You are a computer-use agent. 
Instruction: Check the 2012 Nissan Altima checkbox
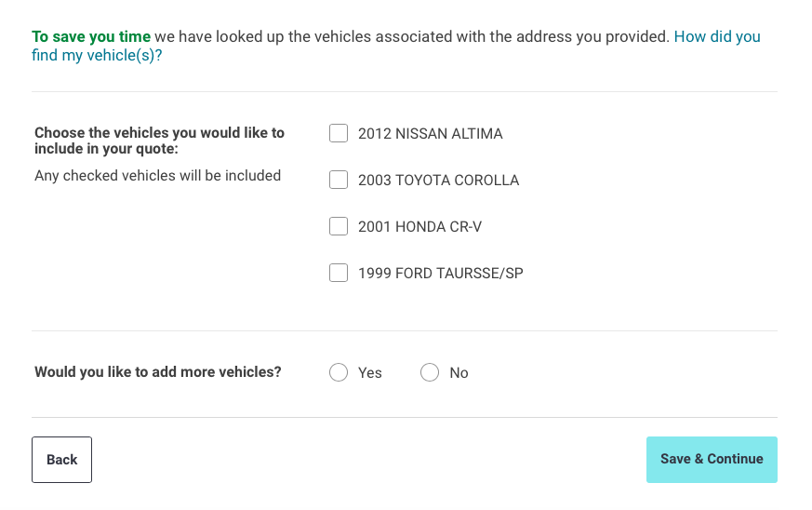tap(339, 133)
